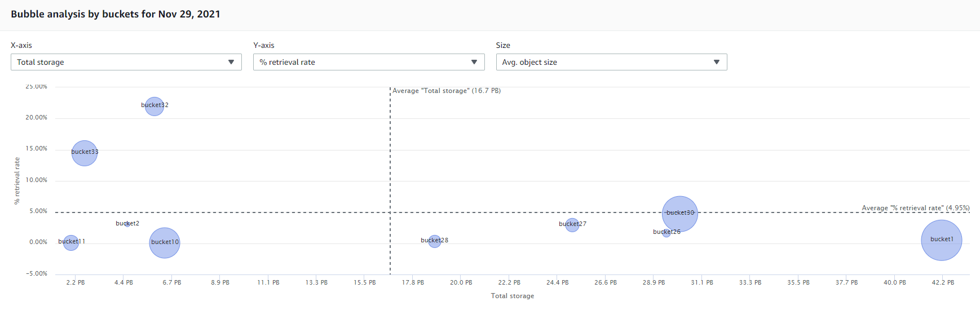Screen dimensions: 980x319
Task: Click the 'Total storage' axis title below chart
Action: click(512, 296)
